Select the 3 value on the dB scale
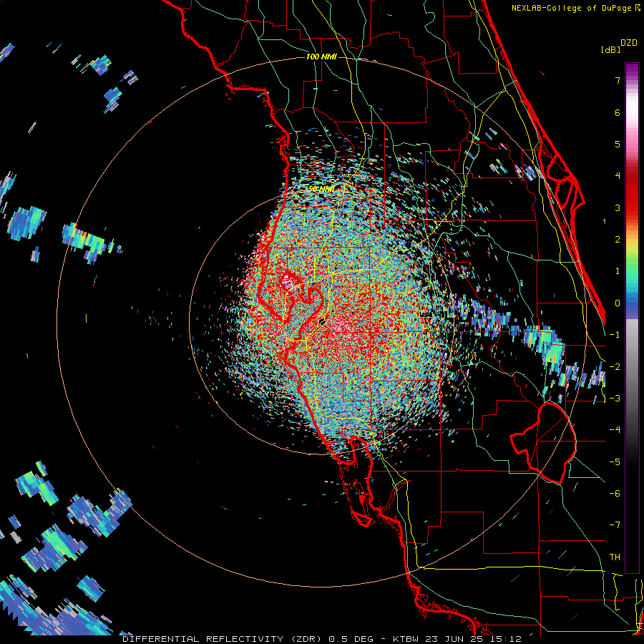The height and width of the screenshot is (644, 644). 618,208
